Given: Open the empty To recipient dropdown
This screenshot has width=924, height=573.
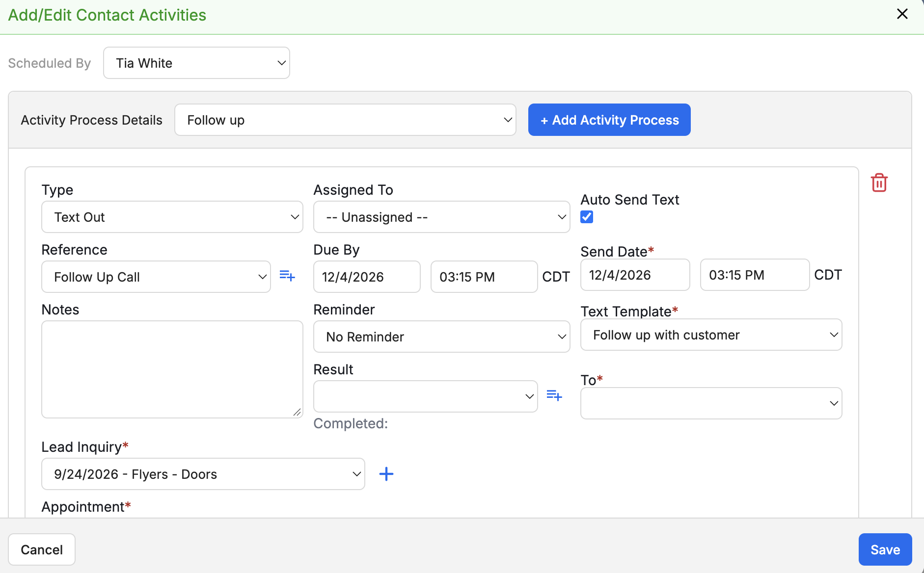Looking at the screenshot, I should pos(711,403).
